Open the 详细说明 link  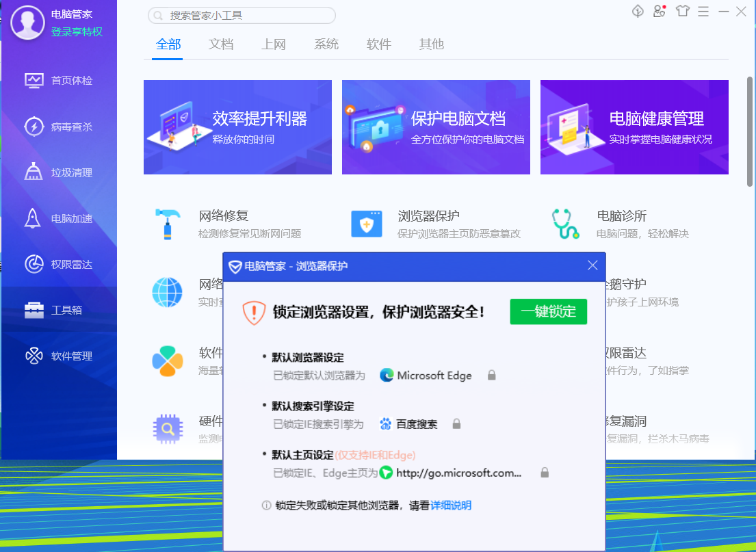pos(451,505)
